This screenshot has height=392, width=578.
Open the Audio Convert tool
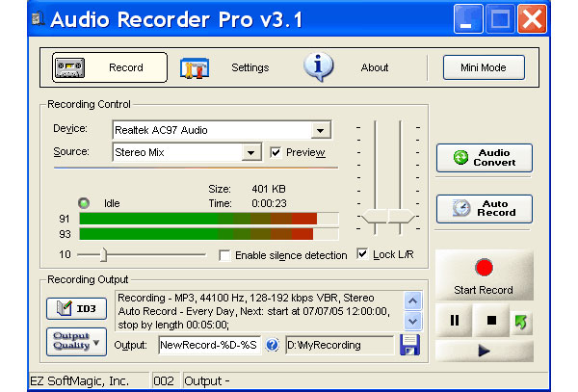click(485, 158)
